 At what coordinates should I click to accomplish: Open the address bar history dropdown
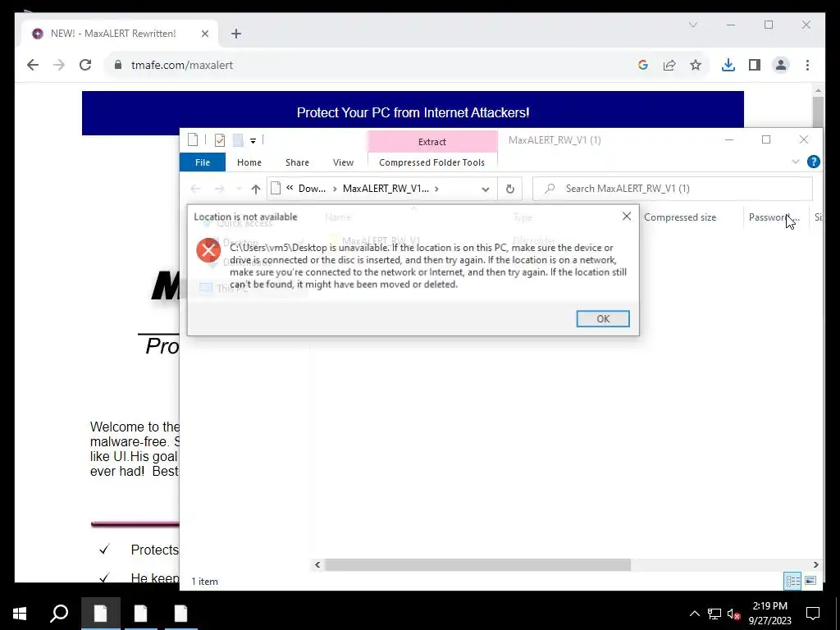pos(486,189)
